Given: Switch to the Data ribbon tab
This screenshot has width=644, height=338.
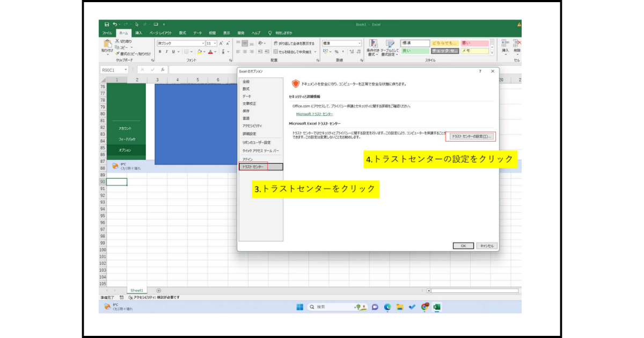Looking at the screenshot, I should coord(197,33).
